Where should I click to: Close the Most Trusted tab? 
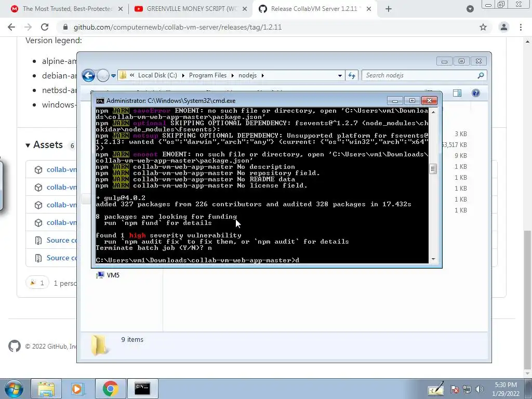point(121,9)
